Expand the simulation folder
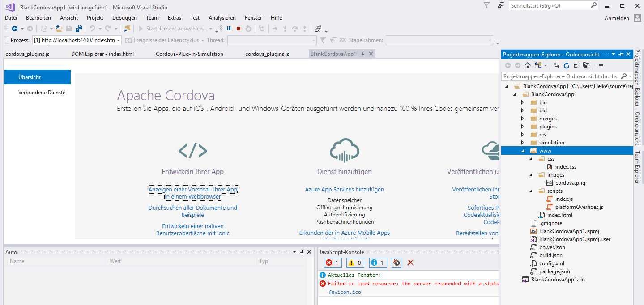The width and height of the screenshot is (644, 305). (522, 143)
